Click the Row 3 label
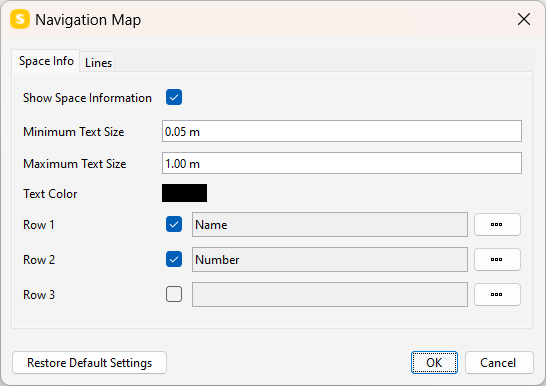 click(x=39, y=295)
